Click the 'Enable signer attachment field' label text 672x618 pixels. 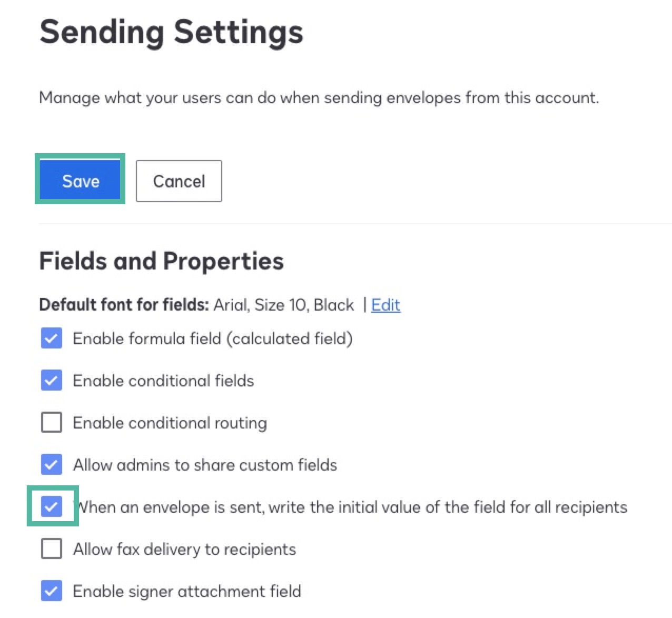[187, 591]
